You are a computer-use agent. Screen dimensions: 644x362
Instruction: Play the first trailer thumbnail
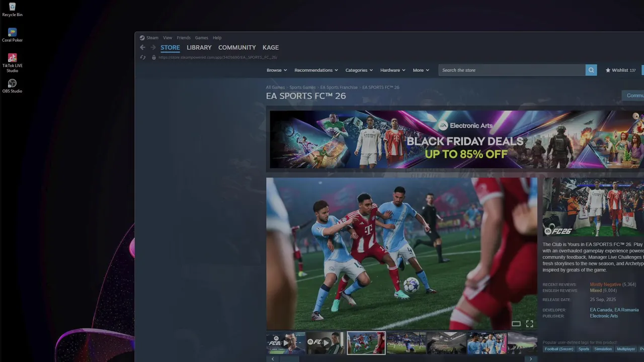coord(286,343)
